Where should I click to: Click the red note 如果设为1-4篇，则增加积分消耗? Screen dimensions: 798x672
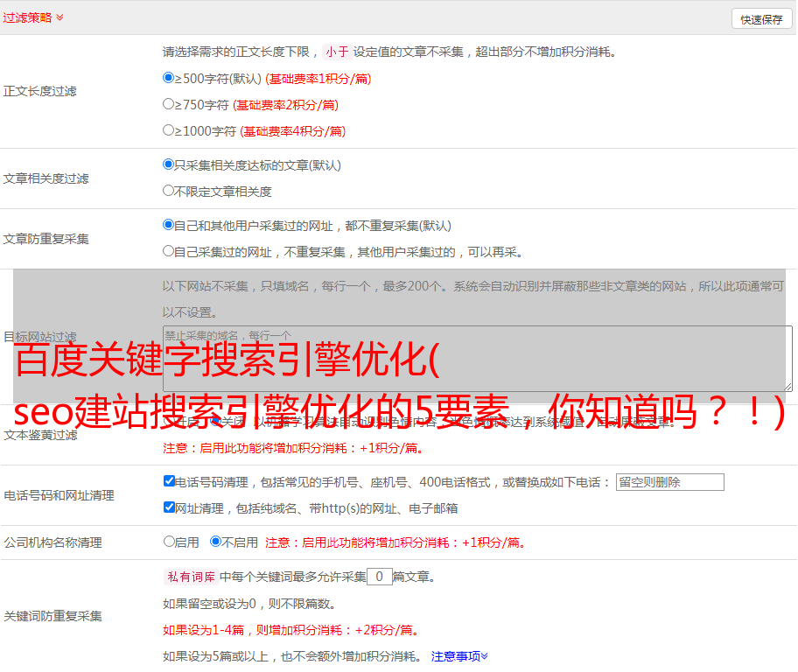click(291, 630)
